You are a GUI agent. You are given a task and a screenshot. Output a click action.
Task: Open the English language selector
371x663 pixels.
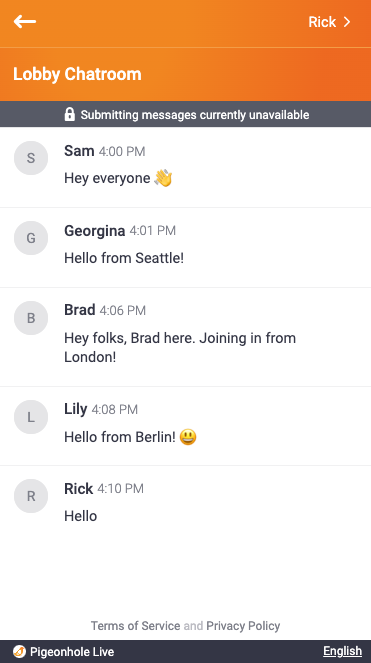343,651
